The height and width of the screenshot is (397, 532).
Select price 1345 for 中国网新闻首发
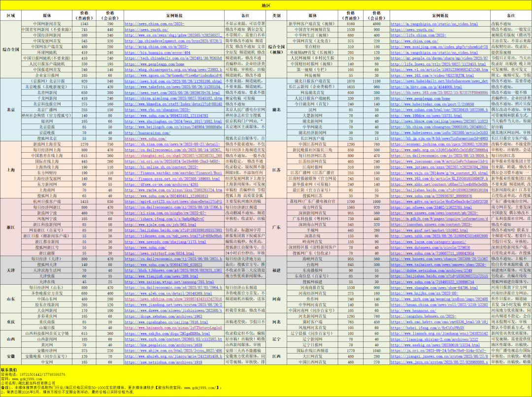[85, 24]
